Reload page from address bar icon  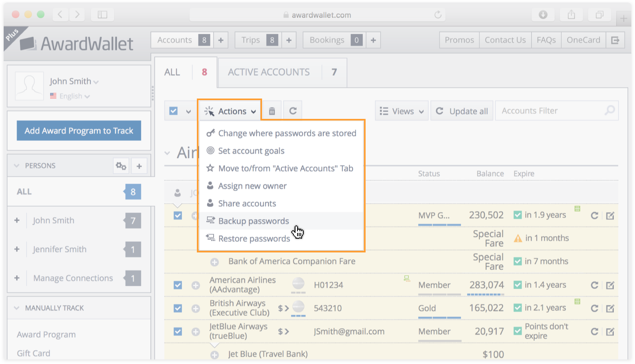pos(438,15)
